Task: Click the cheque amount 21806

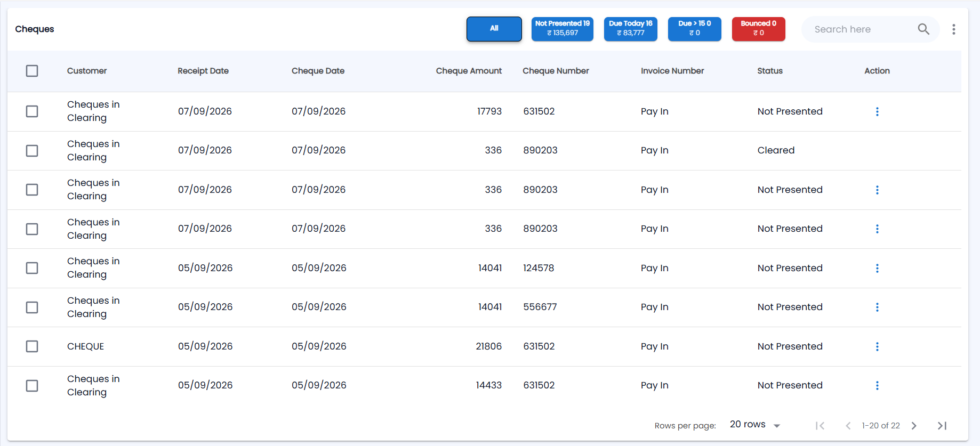Action: pos(489,346)
